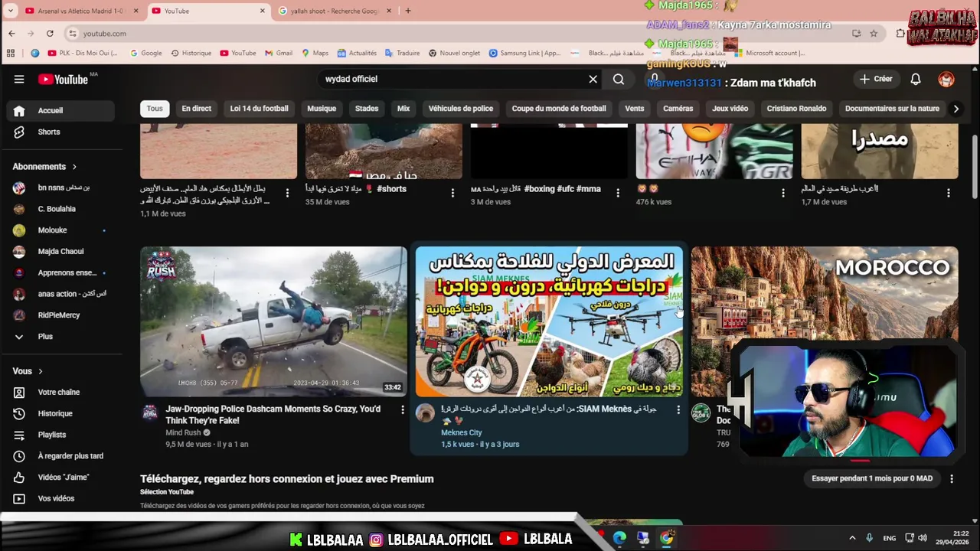This screenshot has width=980, height=551.
Task: Click the YouTube logo
Action: click(63, 80)
